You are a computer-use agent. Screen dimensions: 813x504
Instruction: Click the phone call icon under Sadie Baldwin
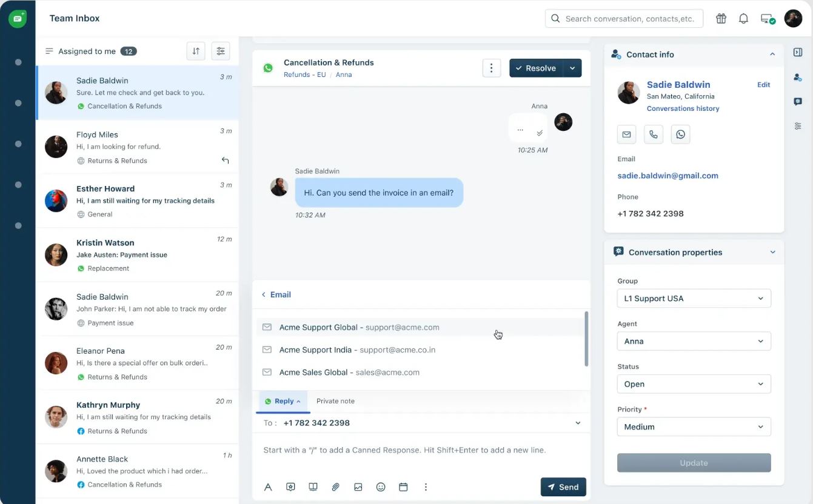[x=654, y=134]
